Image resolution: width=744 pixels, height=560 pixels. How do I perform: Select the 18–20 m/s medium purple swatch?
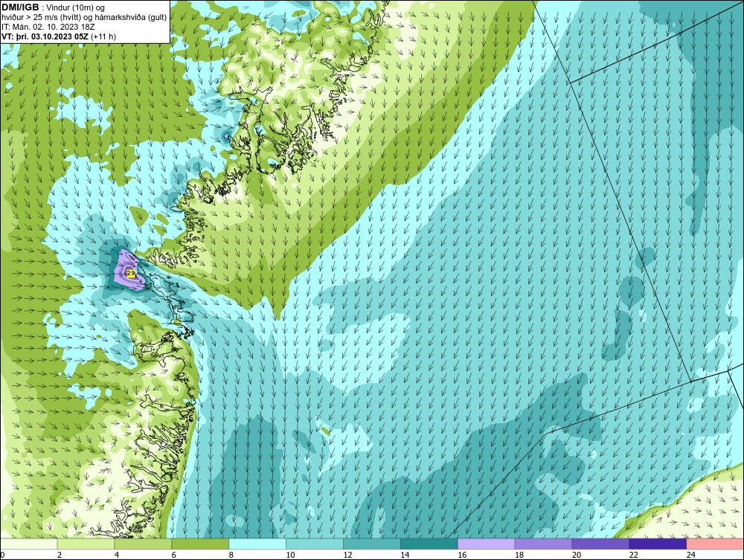coord(543,544)
